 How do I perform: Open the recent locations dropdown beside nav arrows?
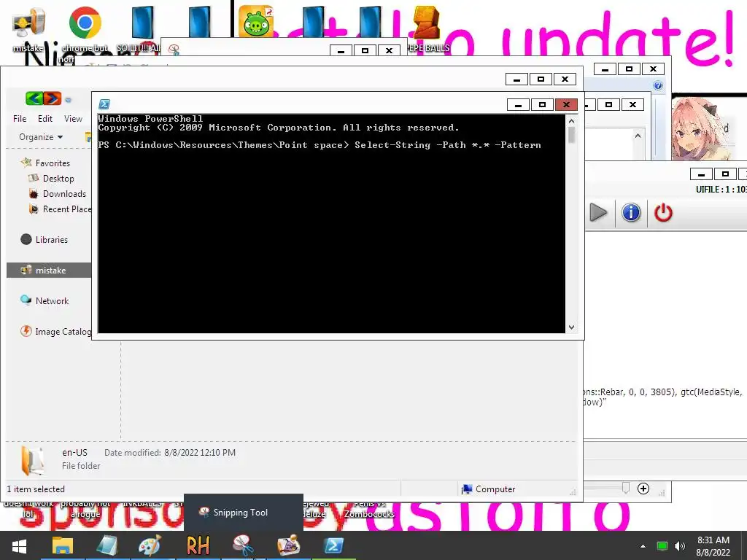[x=68, y=100]
